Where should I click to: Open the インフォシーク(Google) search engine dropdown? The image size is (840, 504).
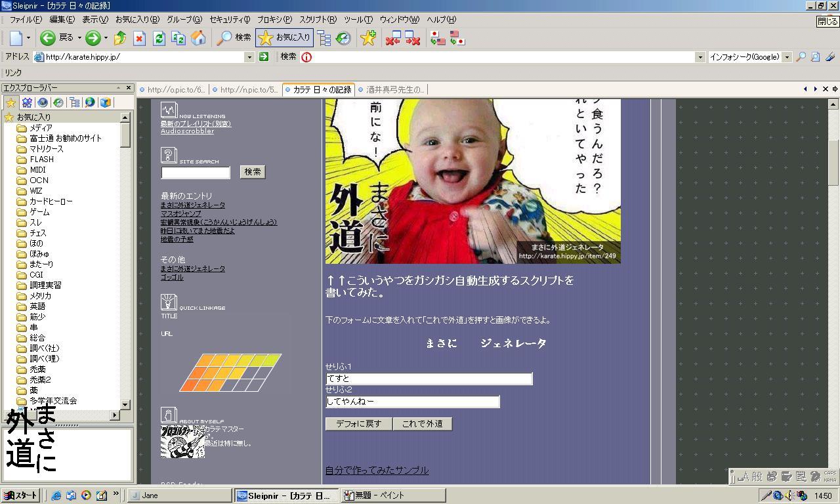click(x=787, y=57)
